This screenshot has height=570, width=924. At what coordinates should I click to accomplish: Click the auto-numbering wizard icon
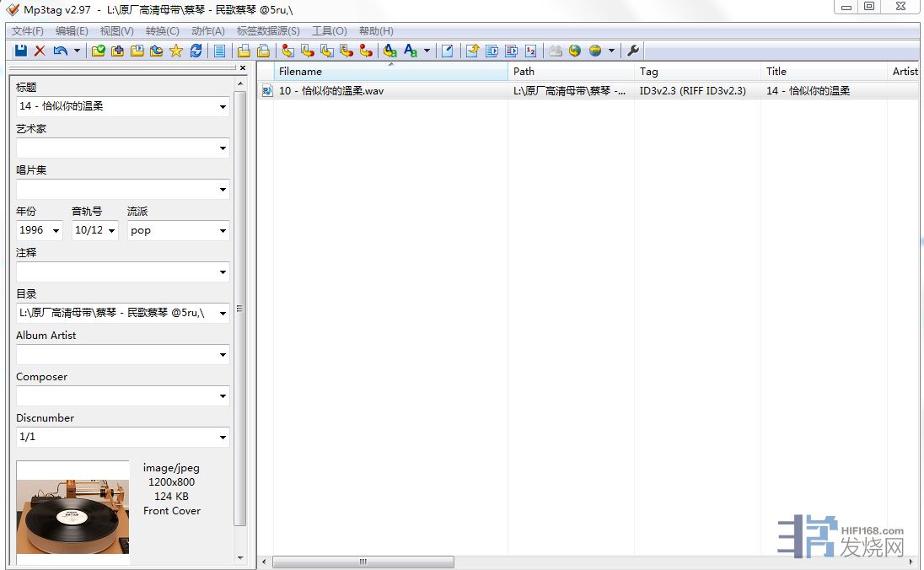point(530,51)
